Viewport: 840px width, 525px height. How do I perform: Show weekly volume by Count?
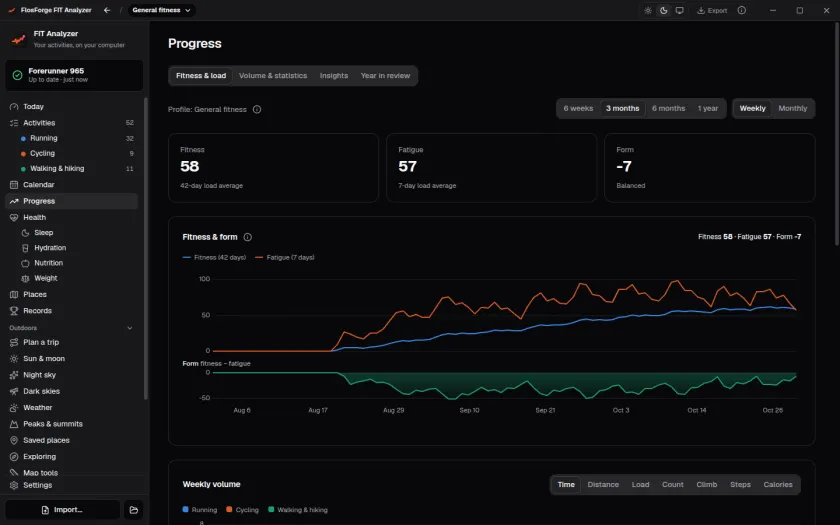[672, 484]
